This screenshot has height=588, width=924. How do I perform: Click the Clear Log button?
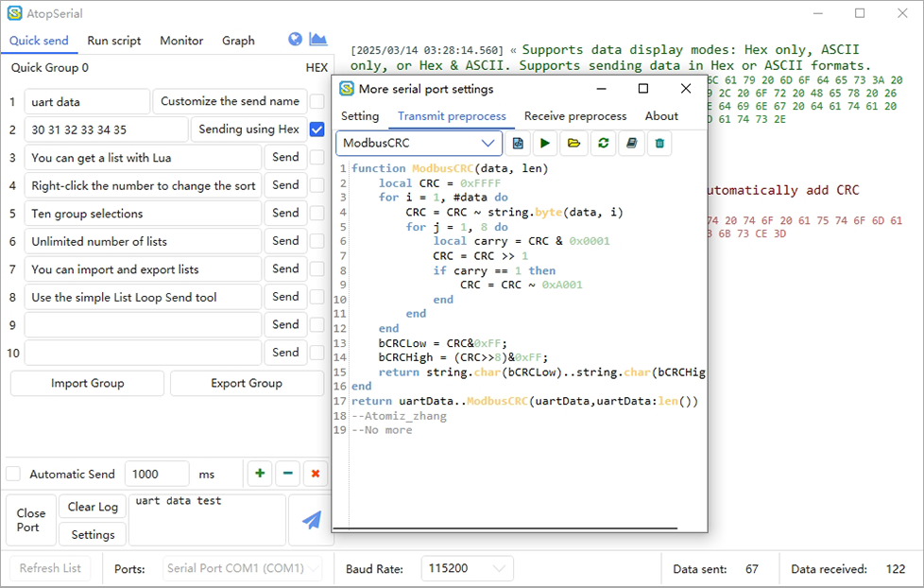[x=93, y=507]
